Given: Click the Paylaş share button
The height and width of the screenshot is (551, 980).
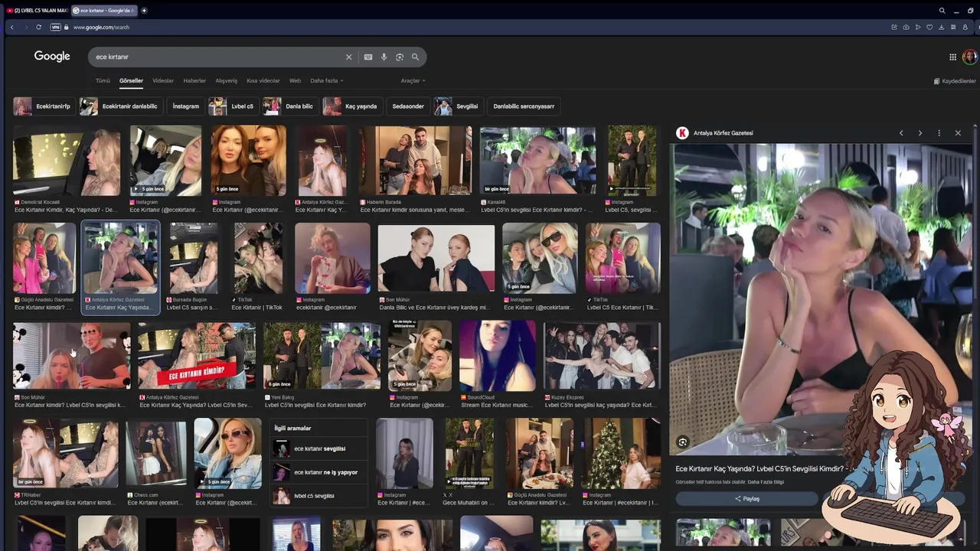Looking at the screenshot, I should point(747,499).
